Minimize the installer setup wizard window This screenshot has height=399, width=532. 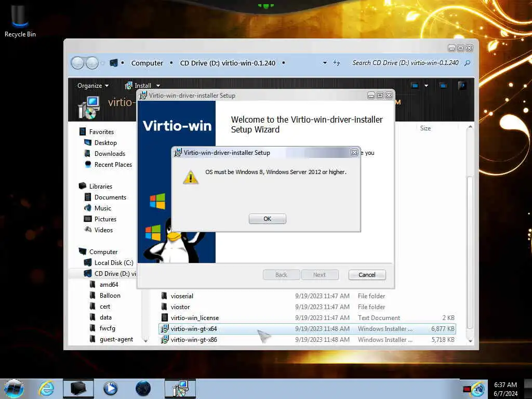(371, 96)
